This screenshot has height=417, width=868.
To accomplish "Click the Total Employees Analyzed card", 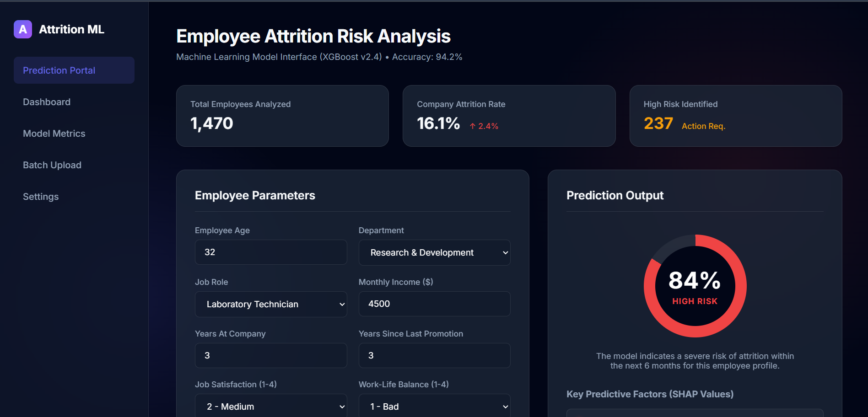I will pyautogui.click(x=282, y=116).
